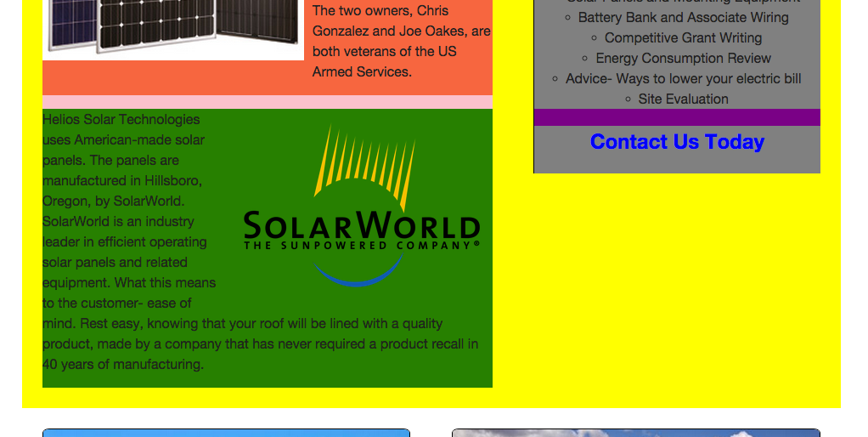
Task: Click the Contact Us Today link
Action: [x=677, y=142]
